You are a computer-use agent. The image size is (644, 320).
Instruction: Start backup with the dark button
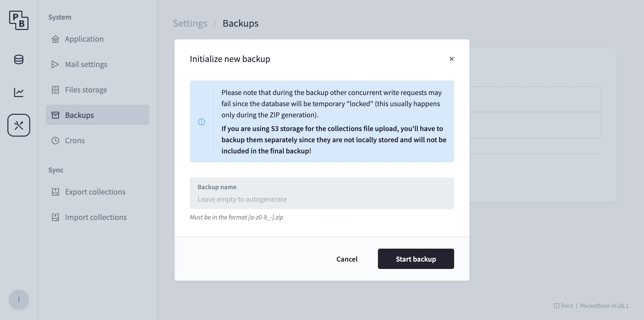(416, 259)
